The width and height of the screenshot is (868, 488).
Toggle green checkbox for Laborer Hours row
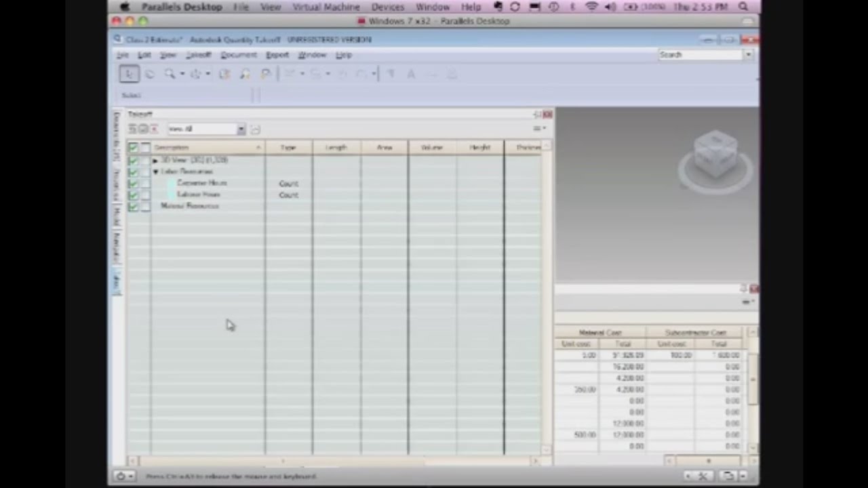(x=134, y=195)
